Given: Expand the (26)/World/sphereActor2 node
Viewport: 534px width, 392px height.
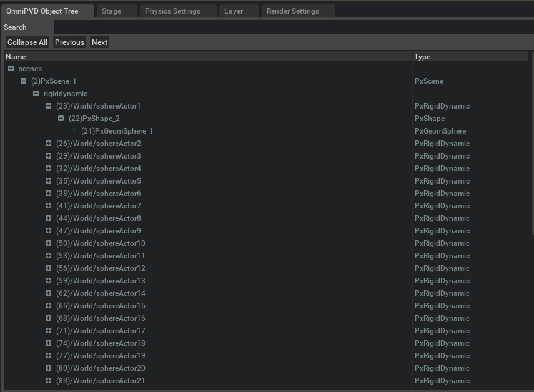Looking at the screenshot, I should tap(48, 144).
